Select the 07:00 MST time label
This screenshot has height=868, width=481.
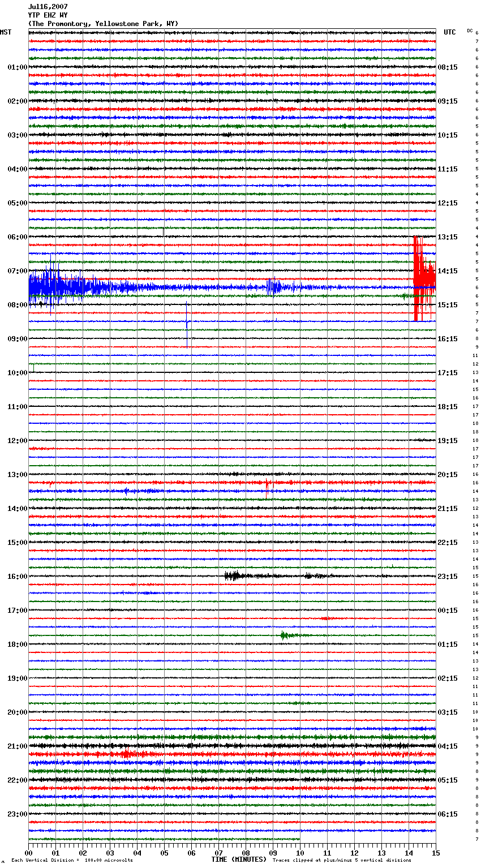coord(18,271)
